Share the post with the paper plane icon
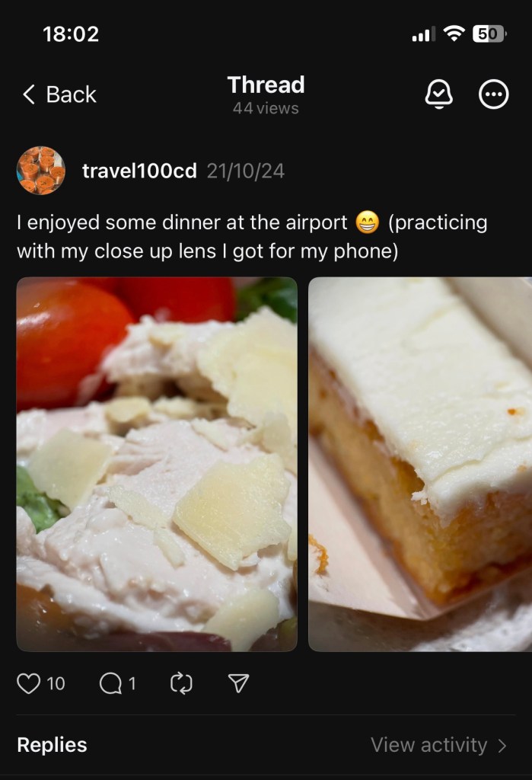The image size is (532, 780). click(x=238, y=683)
